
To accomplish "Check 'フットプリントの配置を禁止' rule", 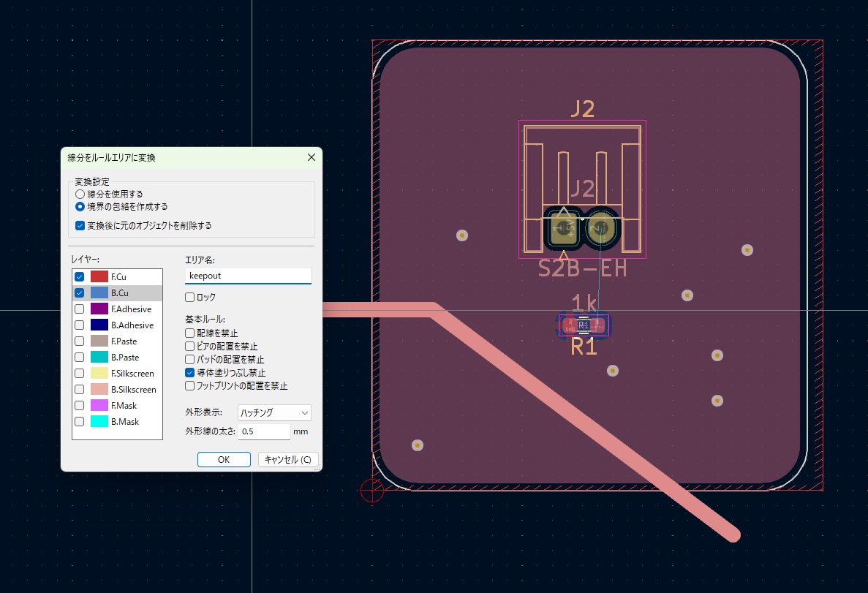I will (190, 386).
